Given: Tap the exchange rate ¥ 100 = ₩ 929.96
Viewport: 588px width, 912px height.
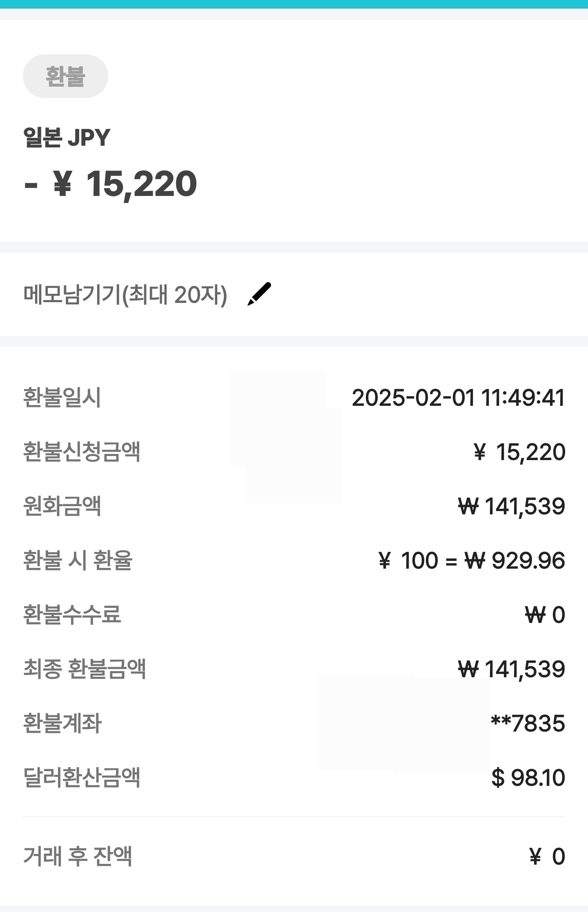Looking at the screenshot, I should coord(472,561).
